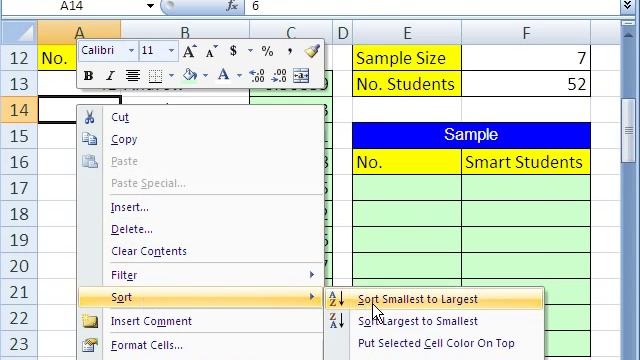
Task: Select column F header
Action: point(526,33)
